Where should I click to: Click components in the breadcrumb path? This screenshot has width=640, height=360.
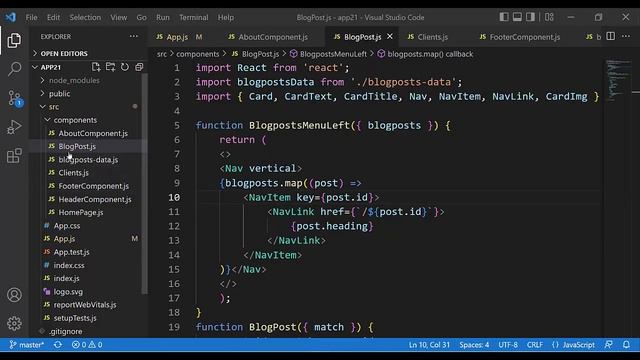[198, 54]
